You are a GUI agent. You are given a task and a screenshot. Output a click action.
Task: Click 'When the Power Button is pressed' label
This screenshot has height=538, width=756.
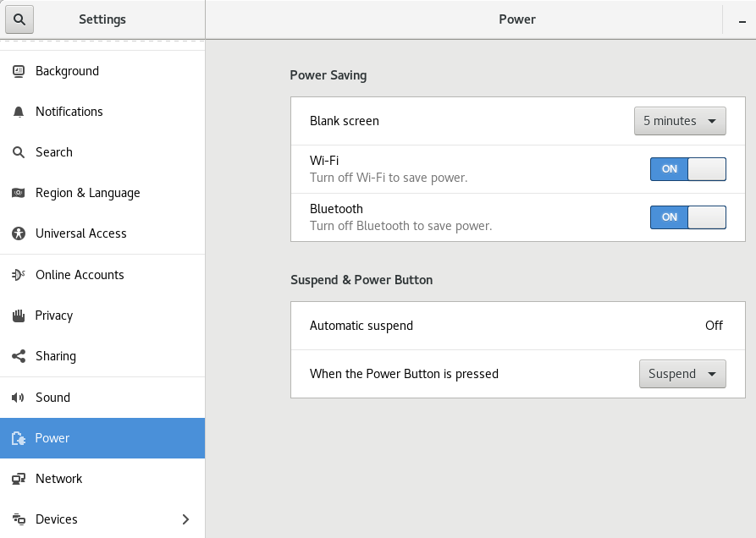pyautogui.click(x=404, y=374)
